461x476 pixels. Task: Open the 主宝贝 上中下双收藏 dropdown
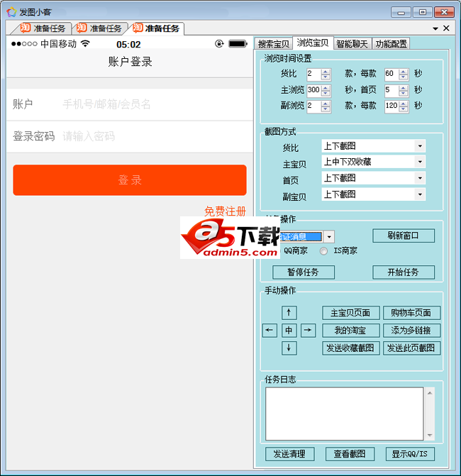pyautogui.click(x=420, y=162)
